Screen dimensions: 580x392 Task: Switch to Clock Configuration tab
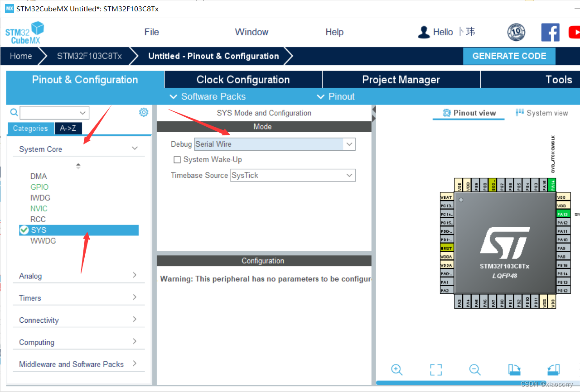[x=243, y=80]
